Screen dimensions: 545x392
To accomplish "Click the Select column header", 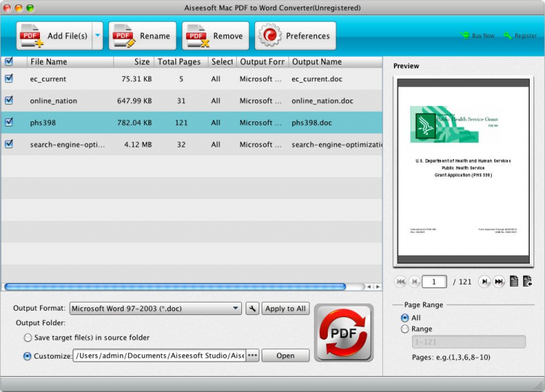I will [x=222, y=62].
